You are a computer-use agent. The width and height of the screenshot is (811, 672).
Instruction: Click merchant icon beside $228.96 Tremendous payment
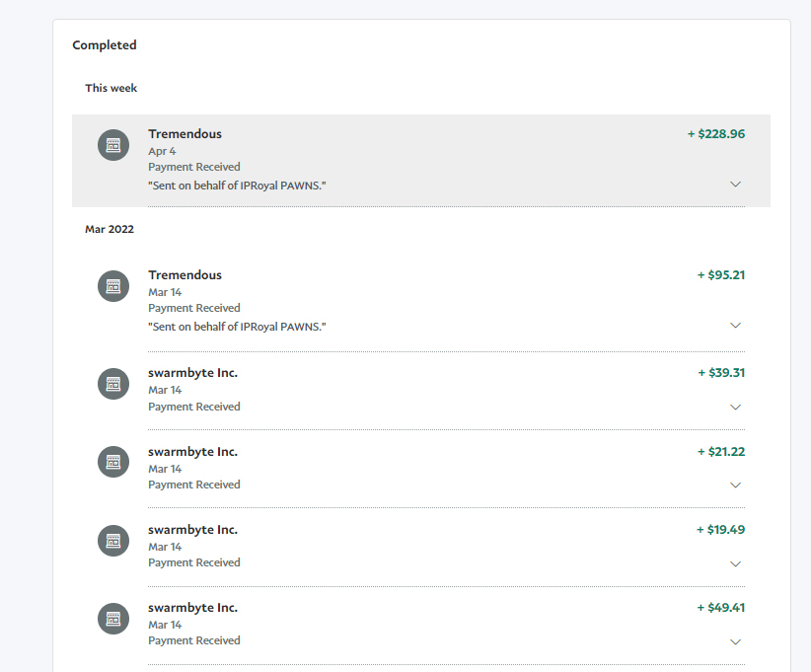(x=113, y=145)
